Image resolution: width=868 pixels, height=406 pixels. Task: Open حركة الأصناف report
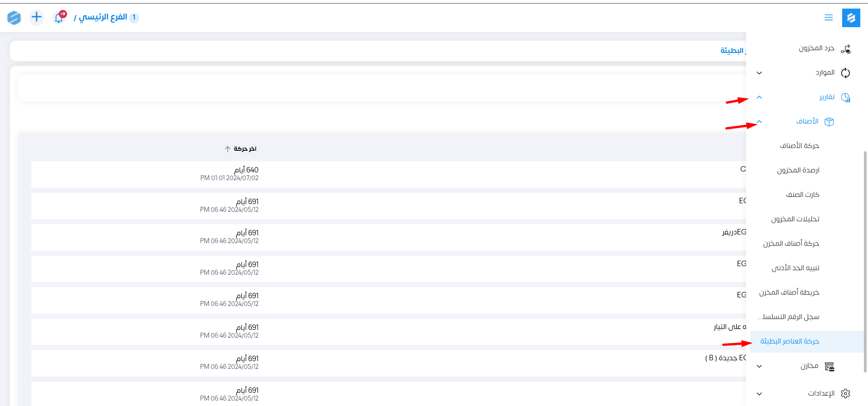pyautogui.click(x=799, y=146)
